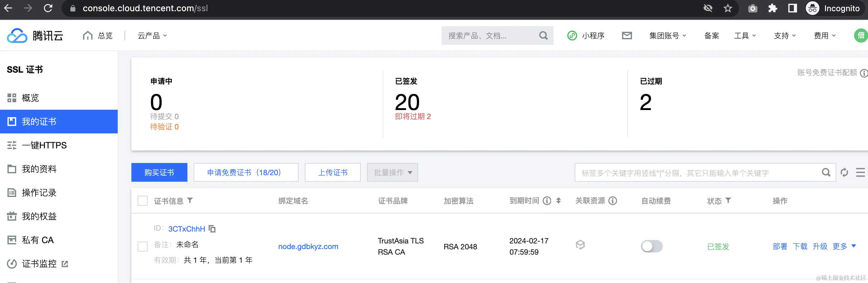Open 概览 in the sidebar
The image size is (868, 283).
click(59, 98)
